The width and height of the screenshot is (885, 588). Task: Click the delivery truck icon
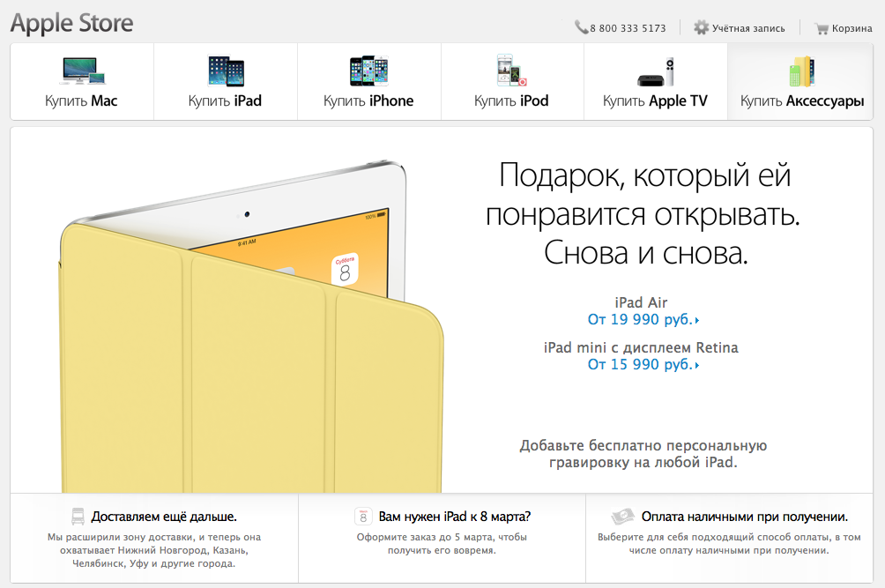(78, 517)
